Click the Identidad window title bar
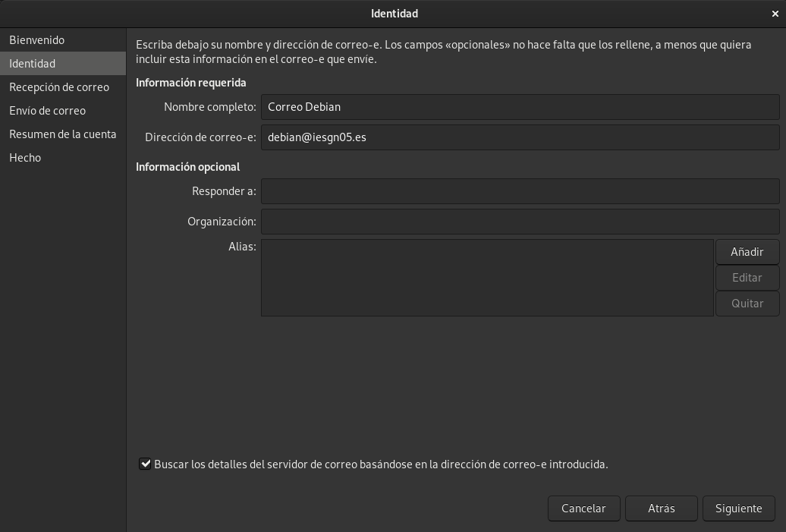This screenshot has width=786, height=532. [394, 14]
